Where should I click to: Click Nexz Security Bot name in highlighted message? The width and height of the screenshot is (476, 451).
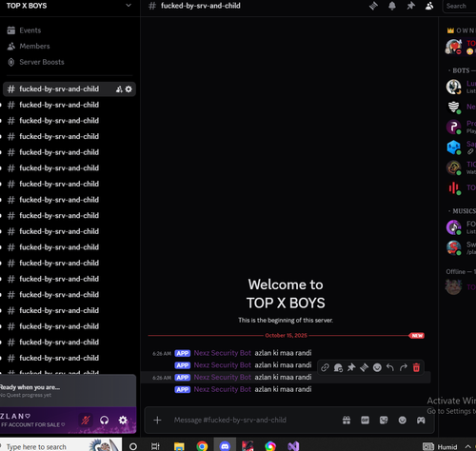coord(222,377)
